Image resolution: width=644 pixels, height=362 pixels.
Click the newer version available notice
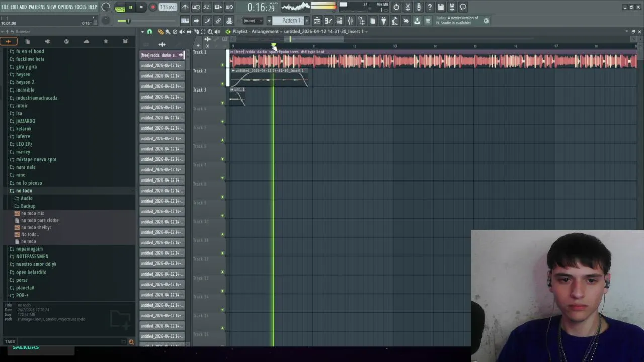(x=457, y=21)
